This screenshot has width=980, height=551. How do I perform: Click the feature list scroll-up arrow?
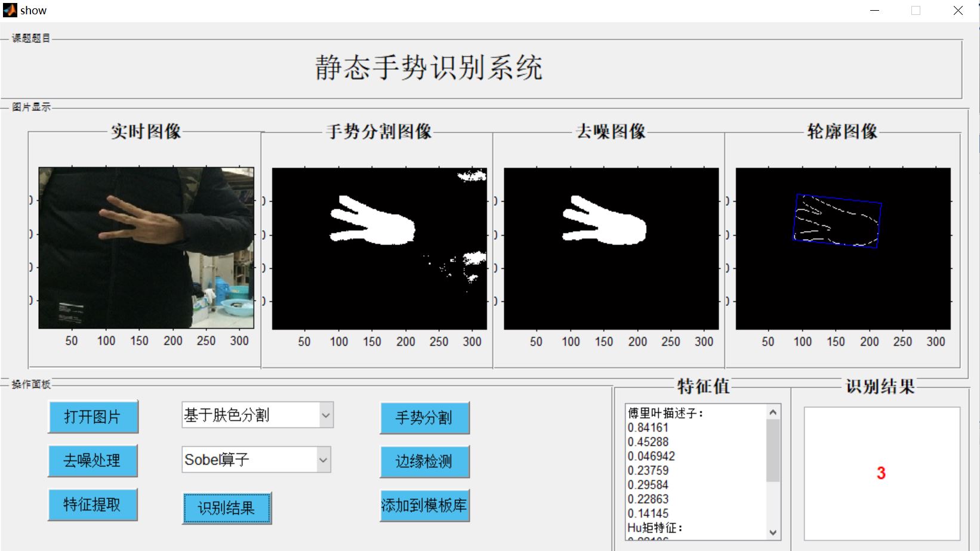773,412
